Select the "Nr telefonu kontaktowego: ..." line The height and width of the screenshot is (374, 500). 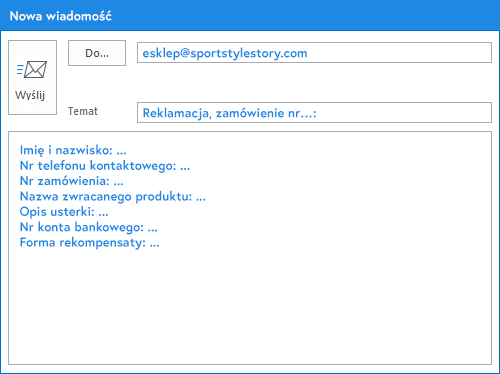pos(105,166)
